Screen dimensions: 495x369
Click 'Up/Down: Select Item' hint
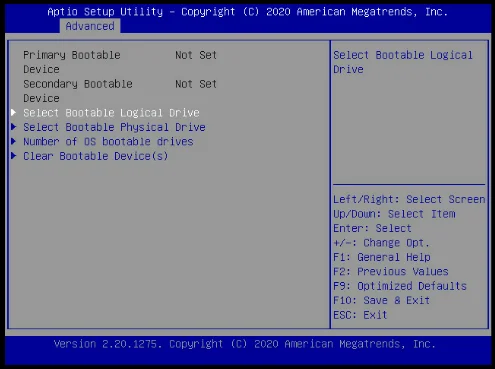click(394, 214)
